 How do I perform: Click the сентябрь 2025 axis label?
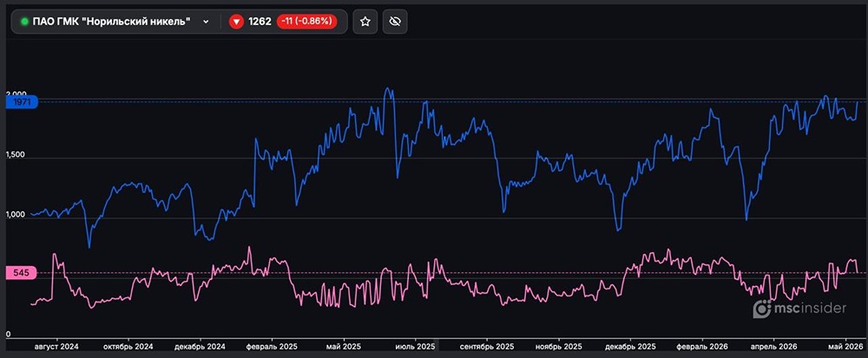487,347
